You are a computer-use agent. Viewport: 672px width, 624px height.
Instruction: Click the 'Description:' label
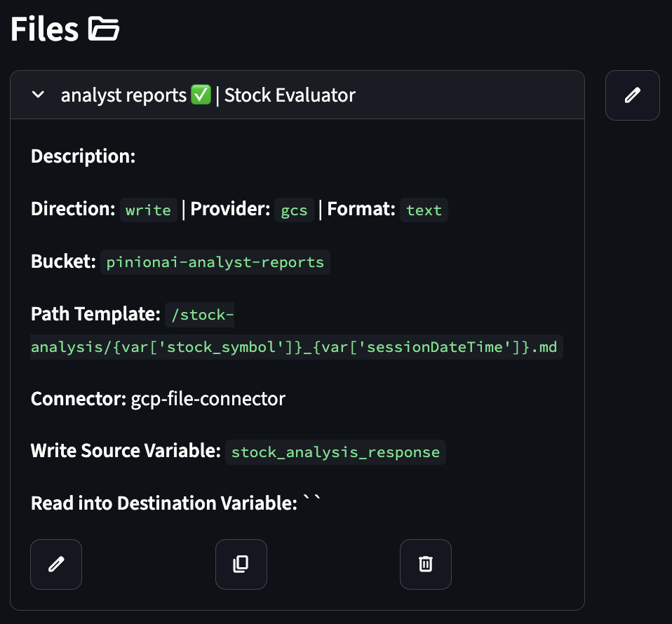coord(83,156)
